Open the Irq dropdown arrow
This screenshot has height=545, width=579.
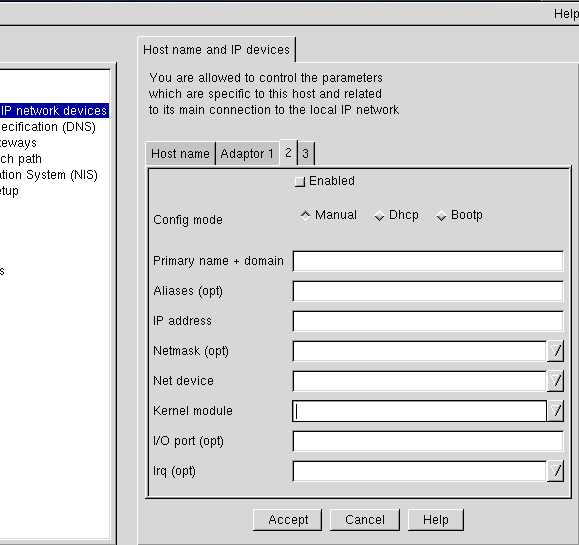coord(556,471)
